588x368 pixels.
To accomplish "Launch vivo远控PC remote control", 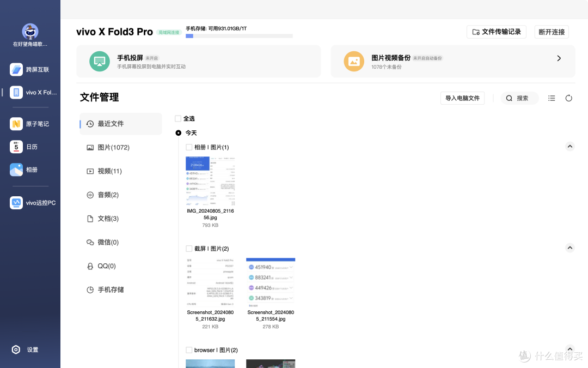I will (x=33, y=203).
